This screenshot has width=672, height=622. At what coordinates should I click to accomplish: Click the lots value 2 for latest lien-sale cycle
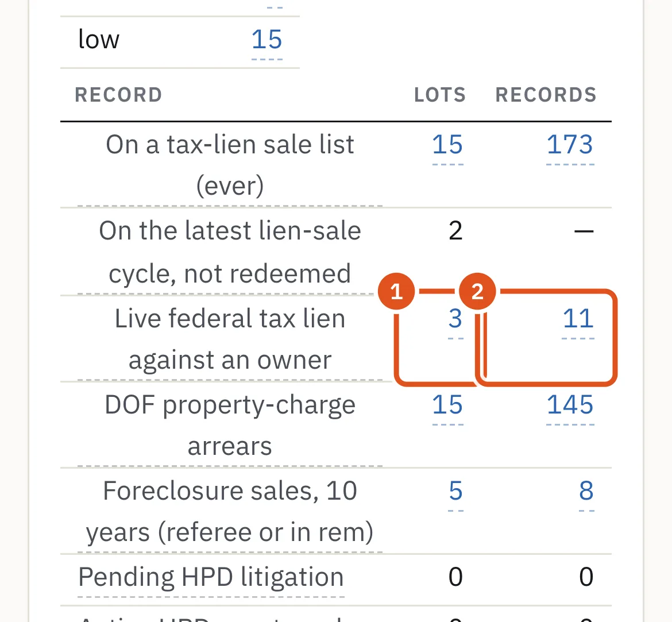tap(455, 231)
